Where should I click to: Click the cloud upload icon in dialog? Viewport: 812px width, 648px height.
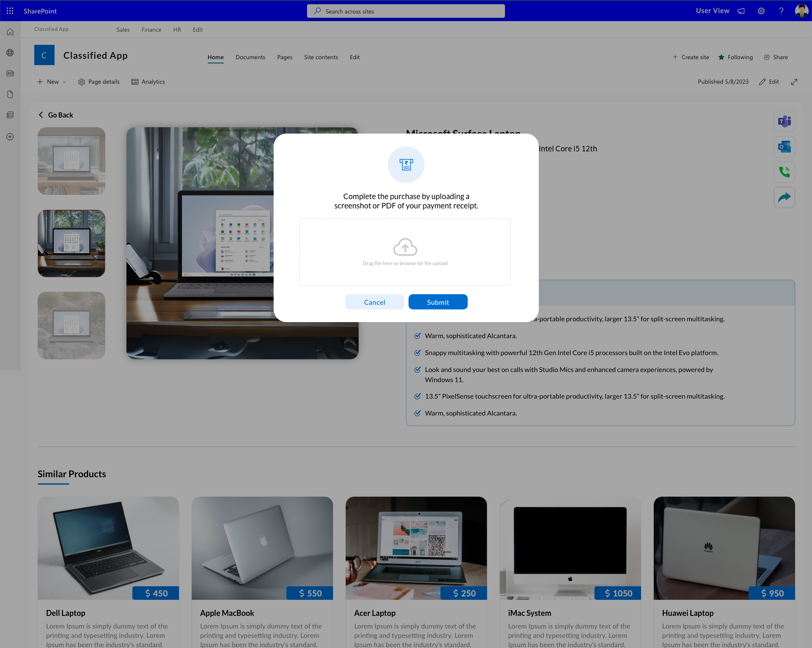point(405,247)
